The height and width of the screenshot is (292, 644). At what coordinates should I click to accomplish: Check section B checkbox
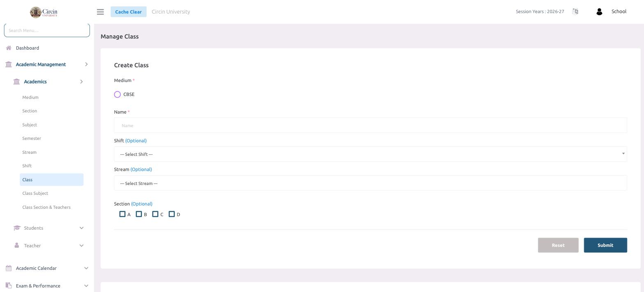pos(139,214)
